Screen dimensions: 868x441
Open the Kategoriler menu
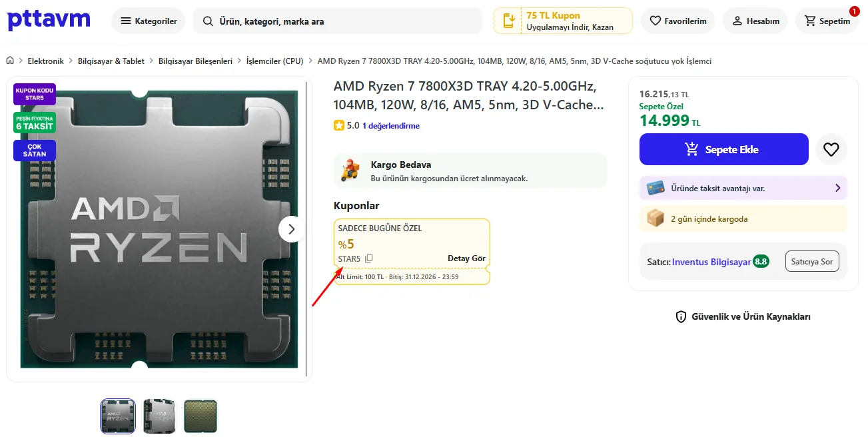click(x=149, y=21)
